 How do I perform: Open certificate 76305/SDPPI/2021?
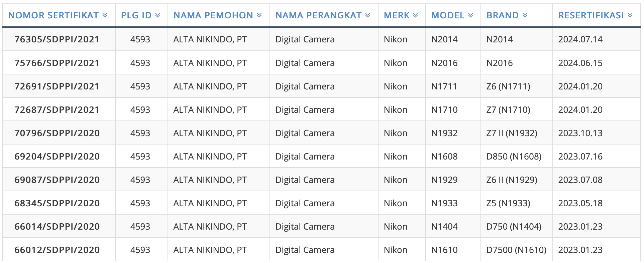[57, 39]
